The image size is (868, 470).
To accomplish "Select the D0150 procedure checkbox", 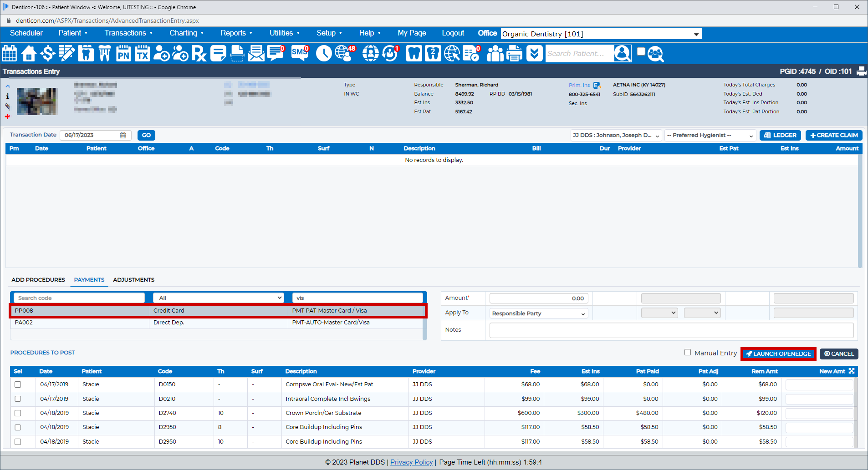I will [x=18, y=384].
